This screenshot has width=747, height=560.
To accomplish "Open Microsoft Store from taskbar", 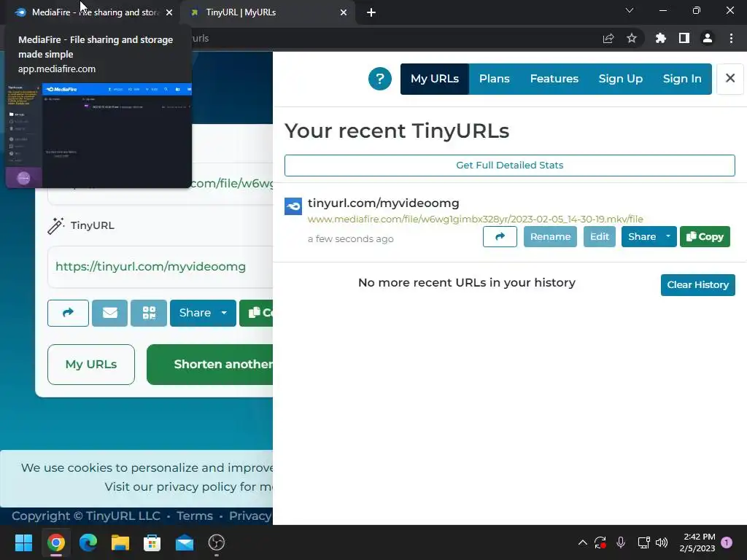I will click(152, 542).
